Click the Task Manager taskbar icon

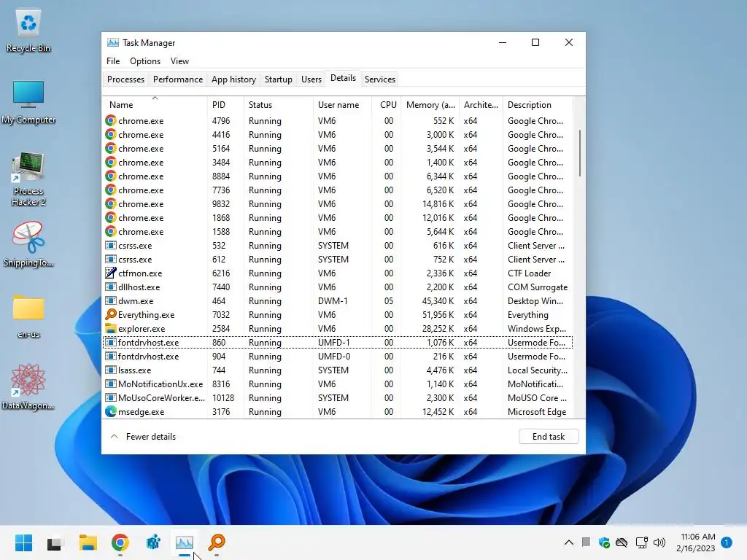tap(185, 542)
